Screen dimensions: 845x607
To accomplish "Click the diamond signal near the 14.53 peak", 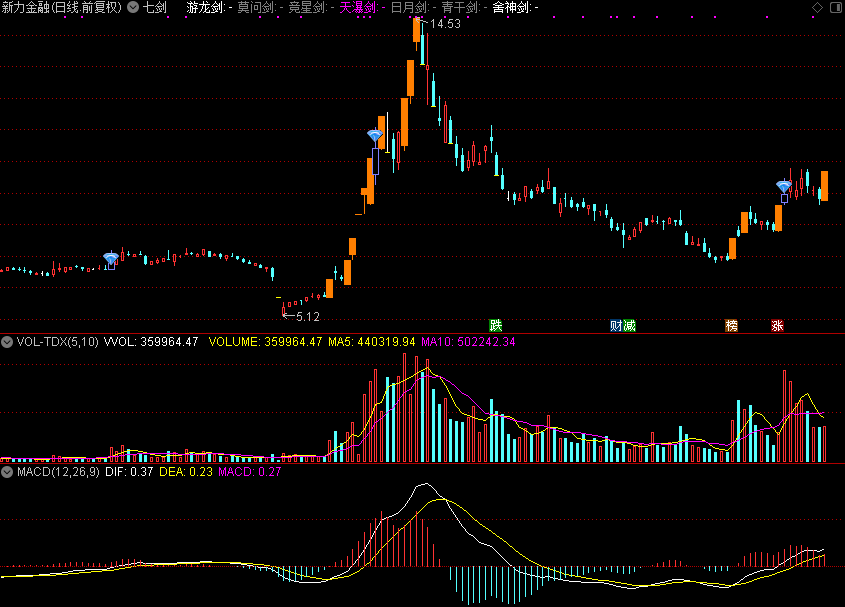I will [375, 136].
